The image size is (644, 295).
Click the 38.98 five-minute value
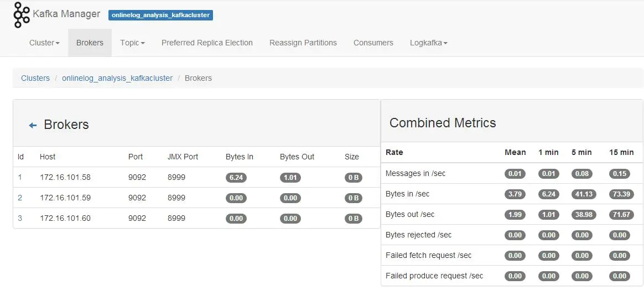coord(584,215)
